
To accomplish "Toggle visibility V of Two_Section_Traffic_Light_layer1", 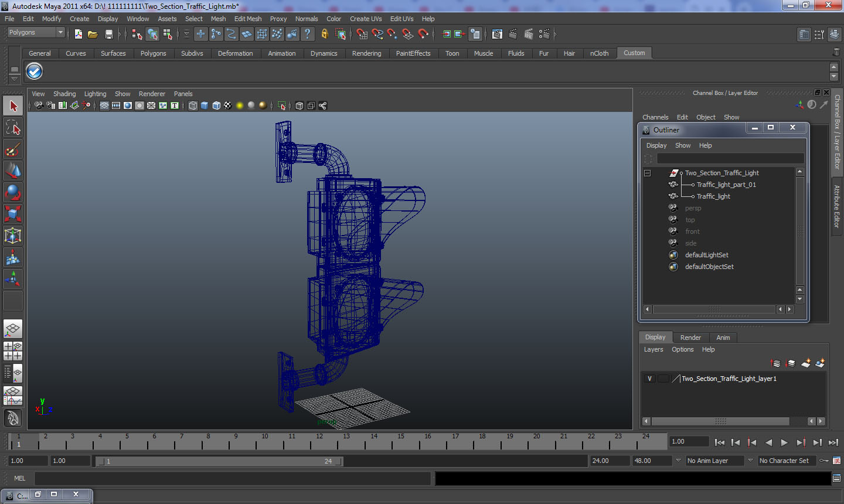I will 649,379.
